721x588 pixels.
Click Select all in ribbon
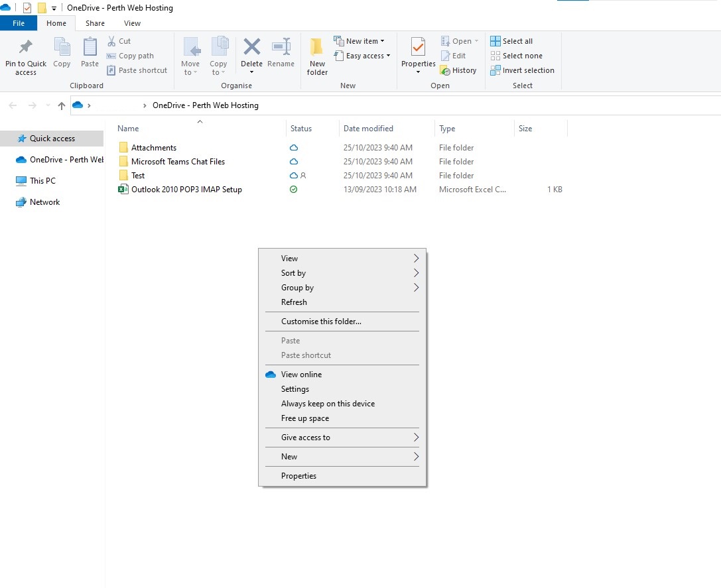[x=511, y=41]
